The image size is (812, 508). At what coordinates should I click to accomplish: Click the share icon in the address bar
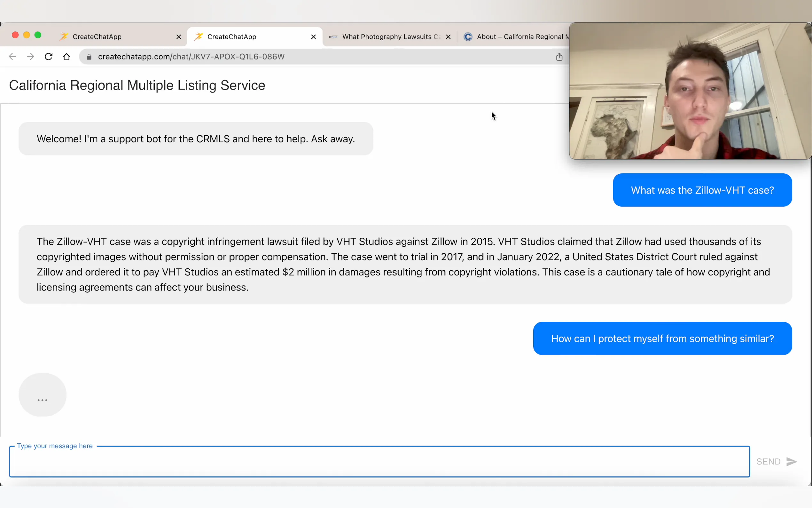point(559,57)
